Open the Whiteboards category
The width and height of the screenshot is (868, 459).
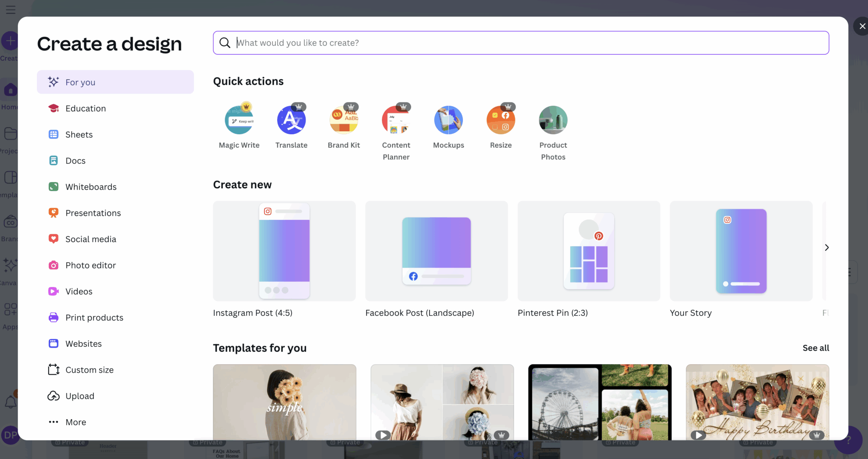115,187
